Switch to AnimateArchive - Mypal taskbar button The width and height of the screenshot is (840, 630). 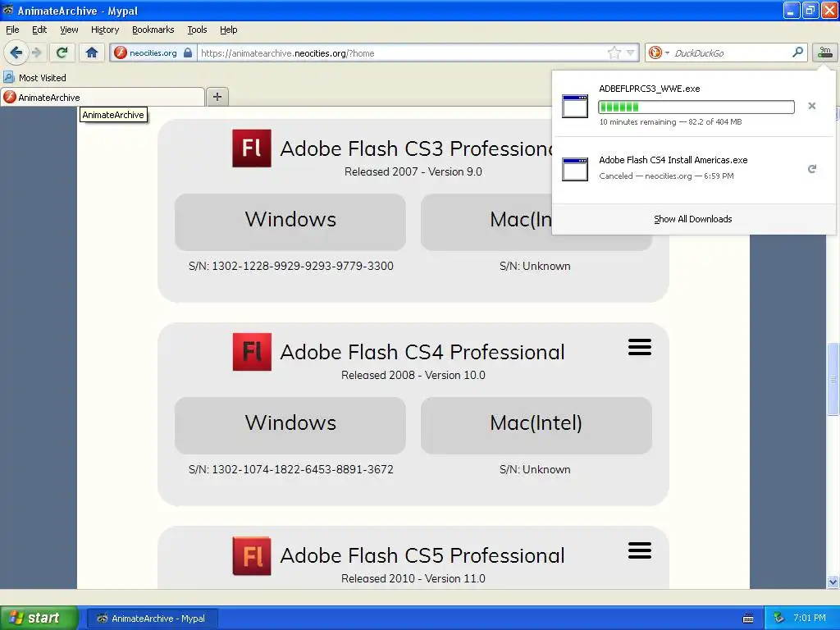pyautogui.click(x=152, y=619)
